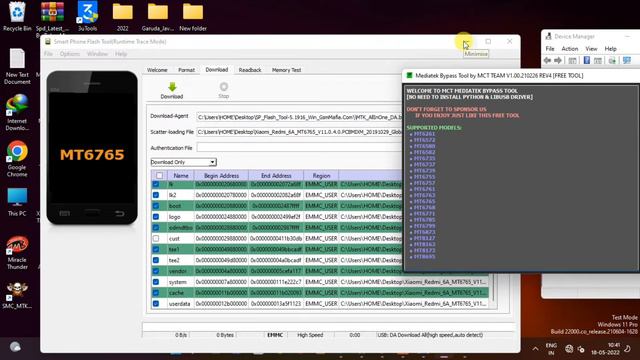640x360 pixels.
Task: Show hidden tray icons chevron
Action: [535, 349]
